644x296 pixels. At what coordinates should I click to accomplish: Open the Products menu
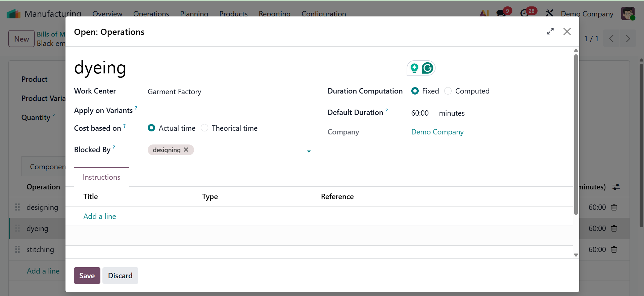(x=233, y=14)
